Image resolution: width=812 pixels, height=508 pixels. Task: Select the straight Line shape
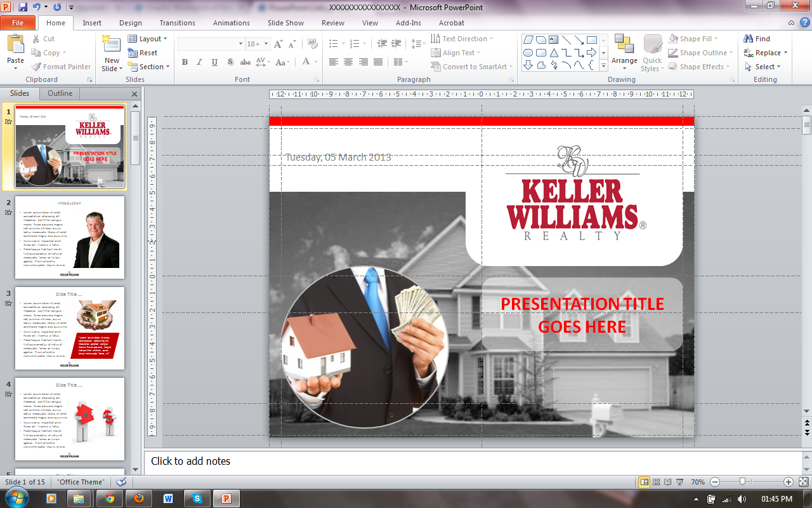[566, 40]
